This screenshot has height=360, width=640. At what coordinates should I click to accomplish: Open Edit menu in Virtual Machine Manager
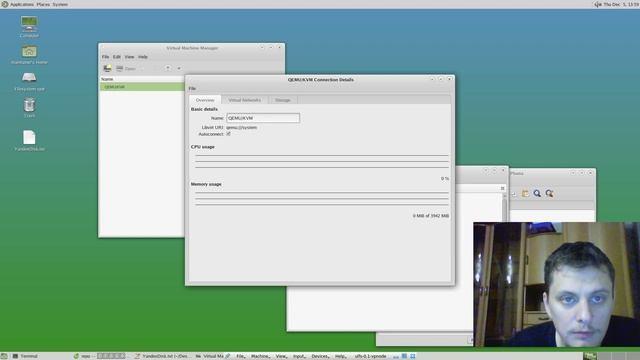tap(117, 57)
